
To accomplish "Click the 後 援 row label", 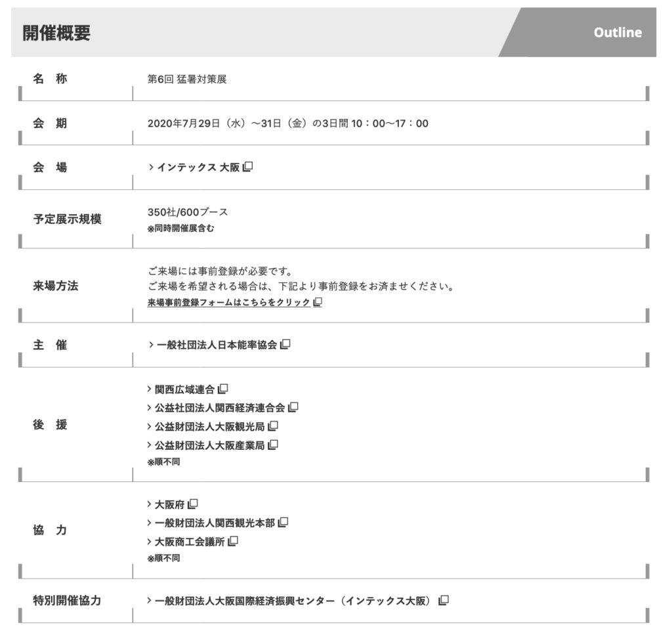I will tap(50, 425).
